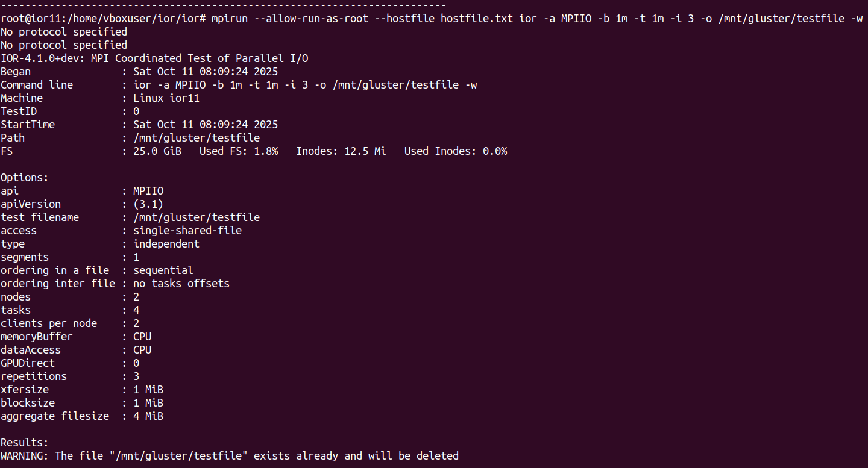Click the "ordering inter file" option label
The width and height of the screenshot is (868, 468).
(58, 284)
